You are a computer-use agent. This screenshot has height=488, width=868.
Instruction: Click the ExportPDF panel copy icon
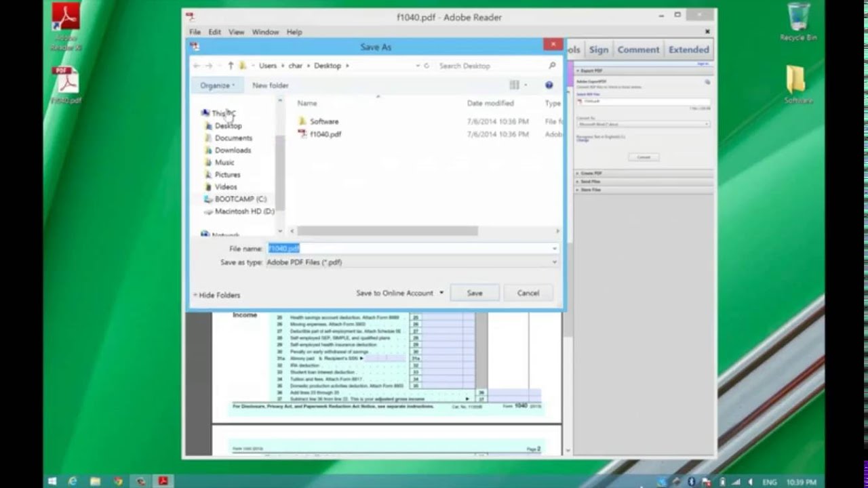point(707,82)
